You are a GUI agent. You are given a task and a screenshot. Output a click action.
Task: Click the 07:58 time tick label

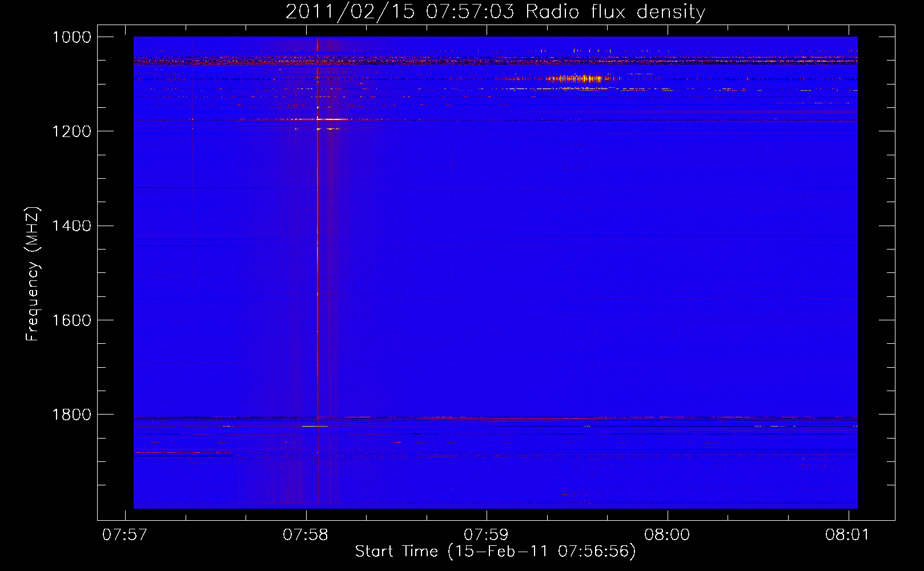pyautogui.click(x=306, y=534)
